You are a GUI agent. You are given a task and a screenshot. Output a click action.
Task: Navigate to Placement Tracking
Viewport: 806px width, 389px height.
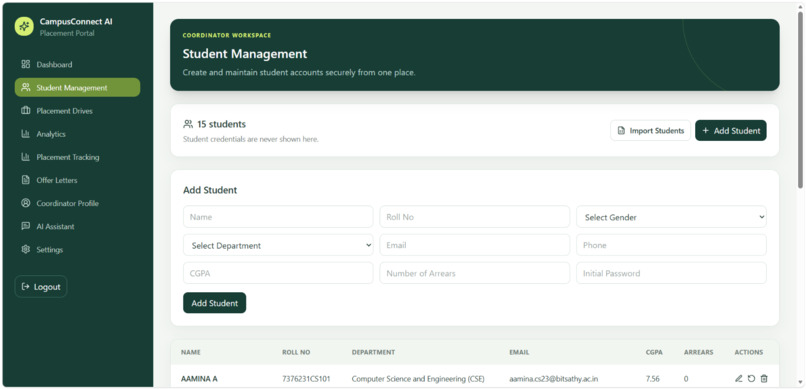[x=77, y=157]
